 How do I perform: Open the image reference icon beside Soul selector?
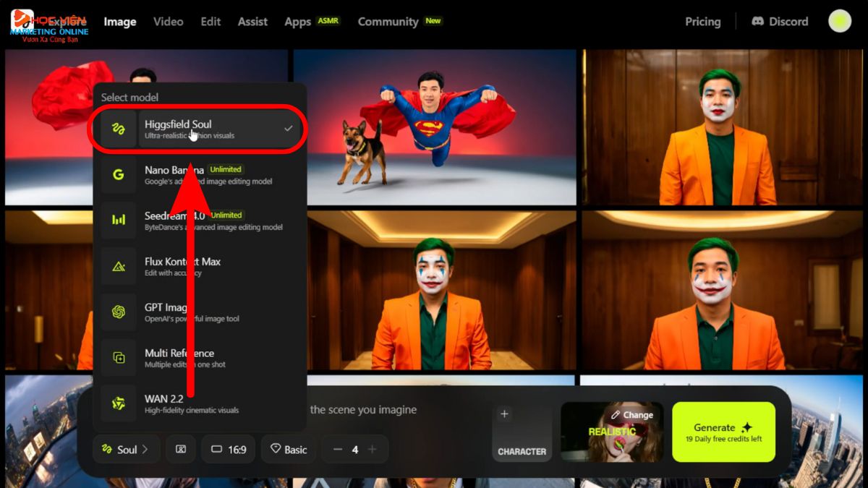coord(181,449)
